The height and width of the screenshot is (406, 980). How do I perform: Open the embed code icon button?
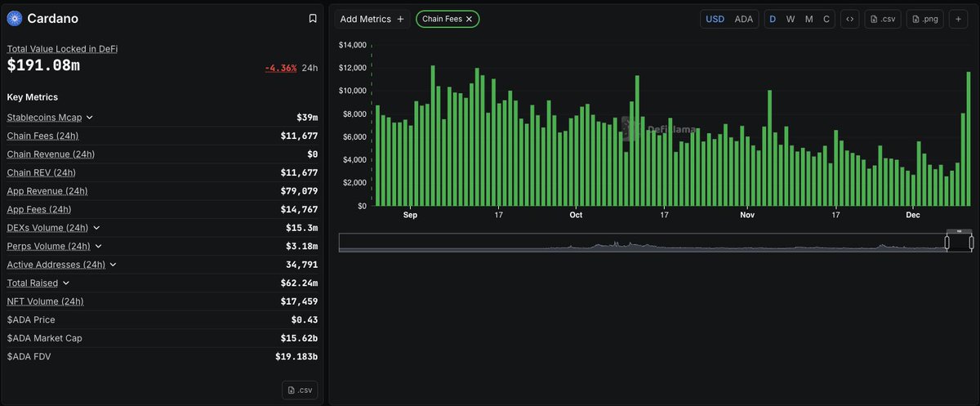(850, 19)
